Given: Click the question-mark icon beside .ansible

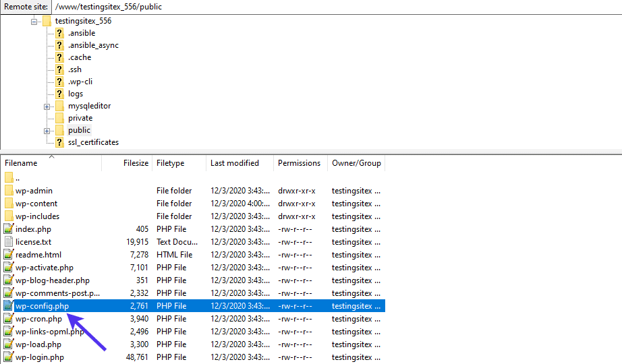Looking at the screenshot, I should coord(59,33).
